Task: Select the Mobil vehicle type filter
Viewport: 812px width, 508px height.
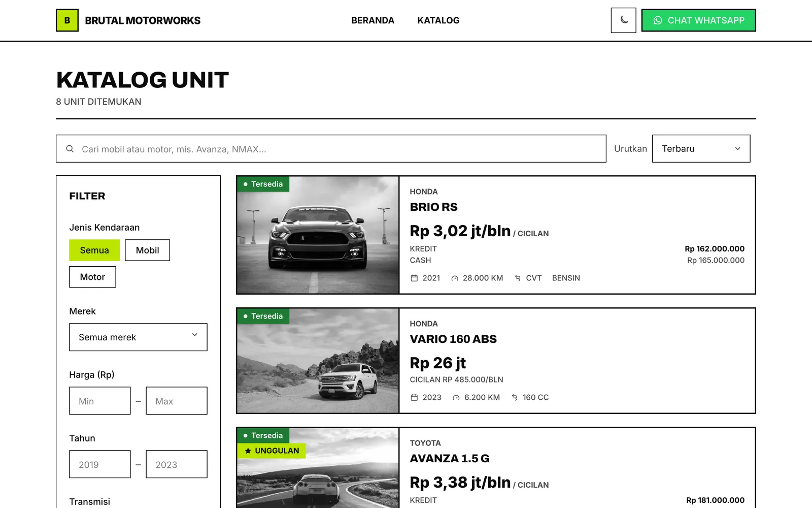Action: click(x=147, y=250)
